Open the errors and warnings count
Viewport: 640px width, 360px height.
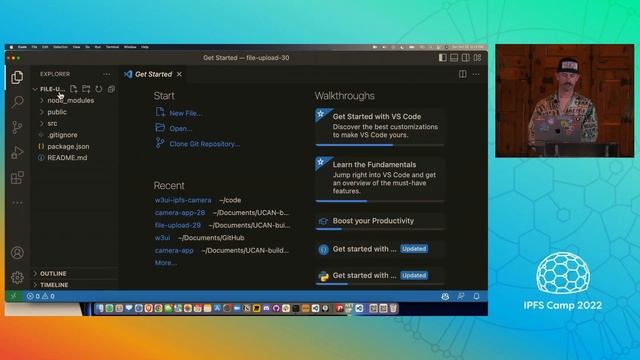40,296
